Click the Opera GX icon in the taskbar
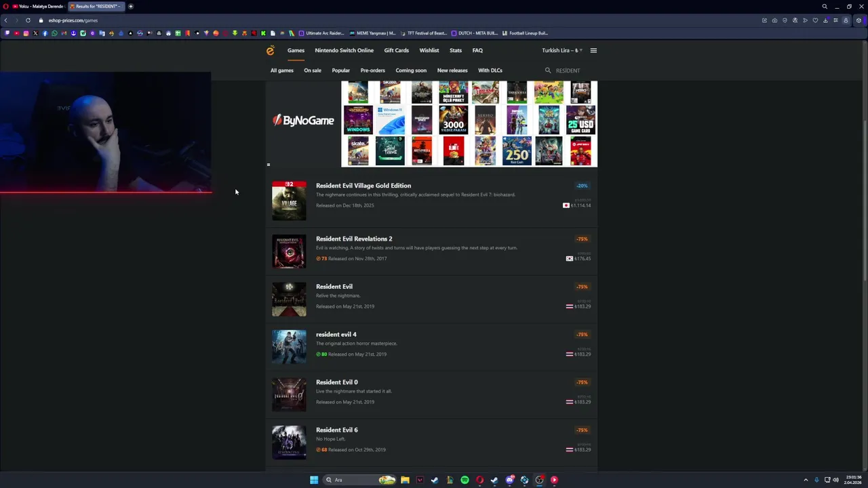Screen dimensions: 868x488 (x=479, y=480)
